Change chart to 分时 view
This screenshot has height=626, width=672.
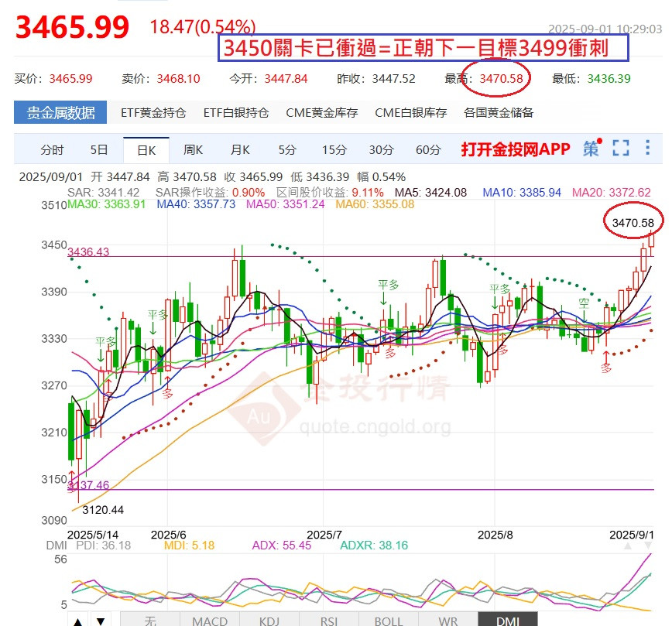50,149
